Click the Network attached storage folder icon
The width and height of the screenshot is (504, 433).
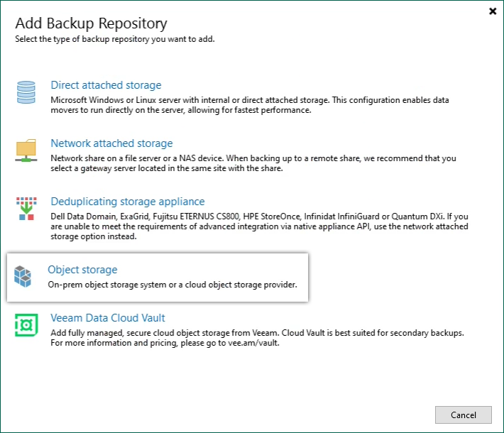click(26, 150)
